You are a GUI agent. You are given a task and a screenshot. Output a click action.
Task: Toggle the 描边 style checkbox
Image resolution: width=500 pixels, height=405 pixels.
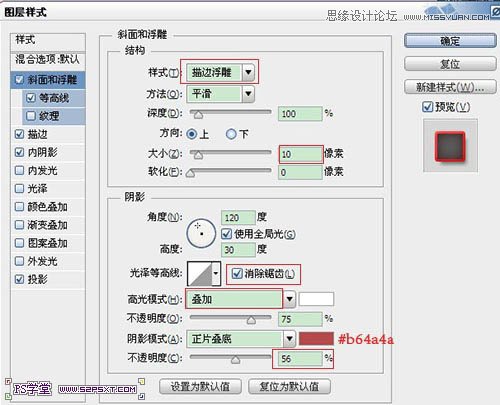19,134
